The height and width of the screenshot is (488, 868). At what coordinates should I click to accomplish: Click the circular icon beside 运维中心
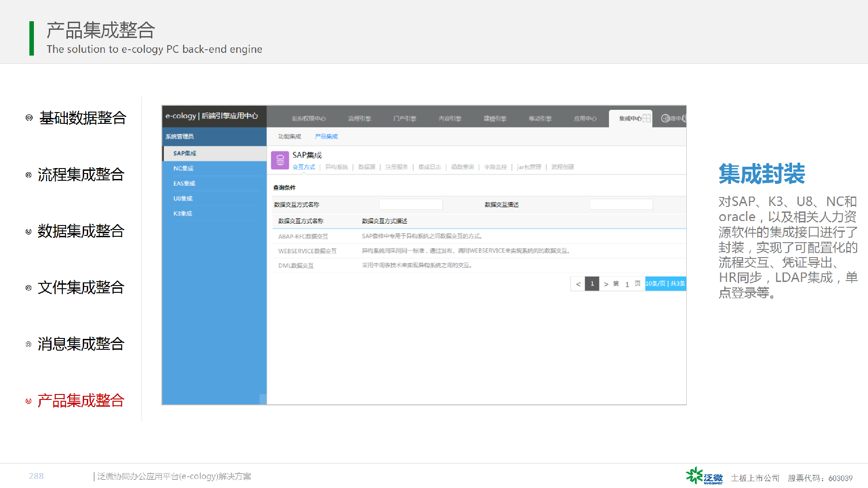[x=665, y=118]
